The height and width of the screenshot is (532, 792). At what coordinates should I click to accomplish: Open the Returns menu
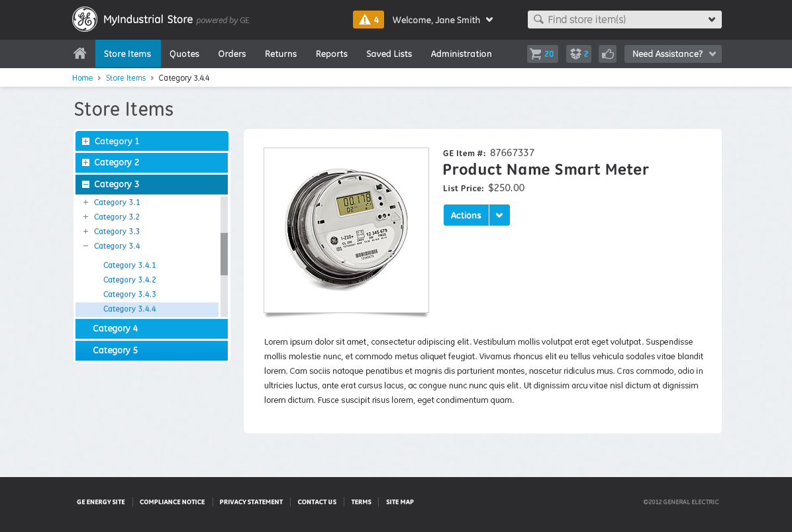(x=281, y=54)
